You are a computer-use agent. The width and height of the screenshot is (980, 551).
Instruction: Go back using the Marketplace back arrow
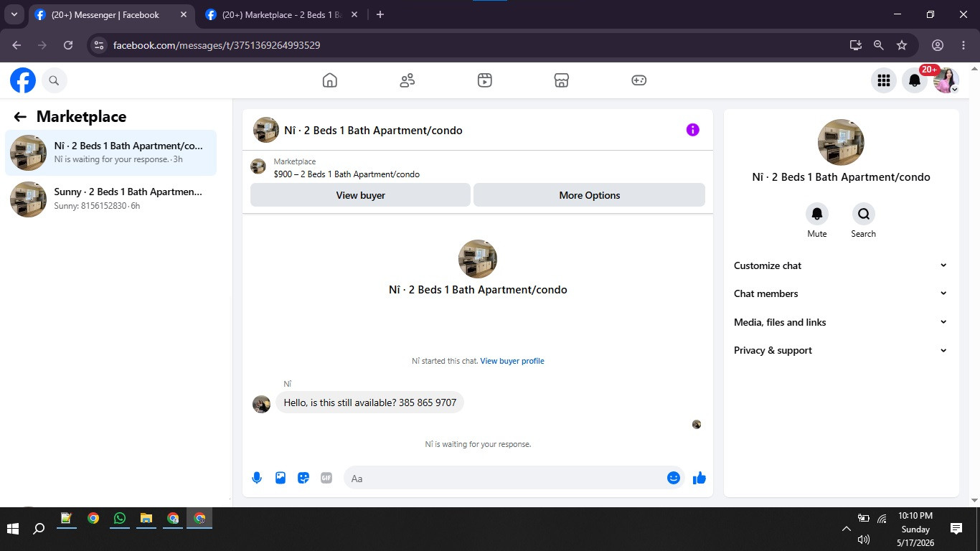pyautogui.click(x=20, y=117)
